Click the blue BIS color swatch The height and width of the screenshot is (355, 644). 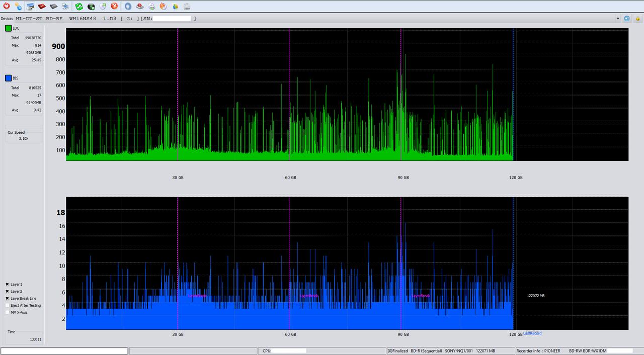[x=9, y=78]
